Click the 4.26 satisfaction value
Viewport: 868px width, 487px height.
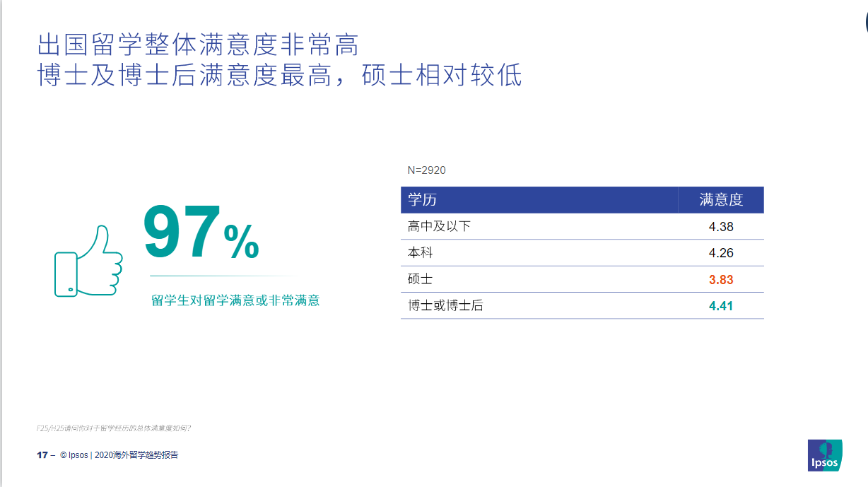[x=721, y=253]
